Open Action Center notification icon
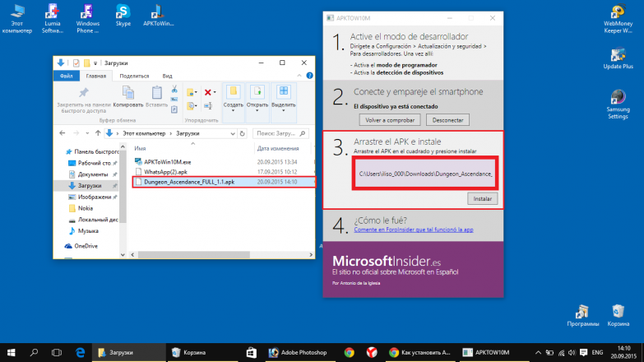This screenshot has height=362, width=644. coord(584,353)
